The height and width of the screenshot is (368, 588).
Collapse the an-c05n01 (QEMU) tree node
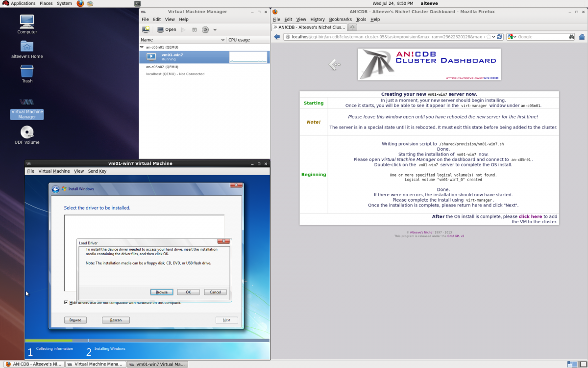pos(142,47)
